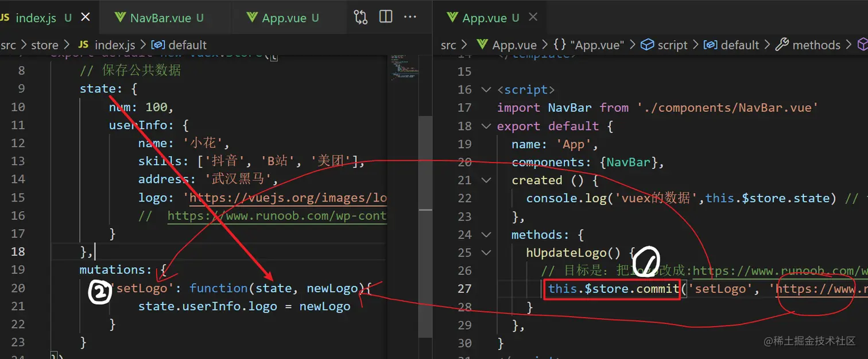Open changes compare icon in left toolbar
Viewport: 868px width, 359px height.
(x=361, y=17)
